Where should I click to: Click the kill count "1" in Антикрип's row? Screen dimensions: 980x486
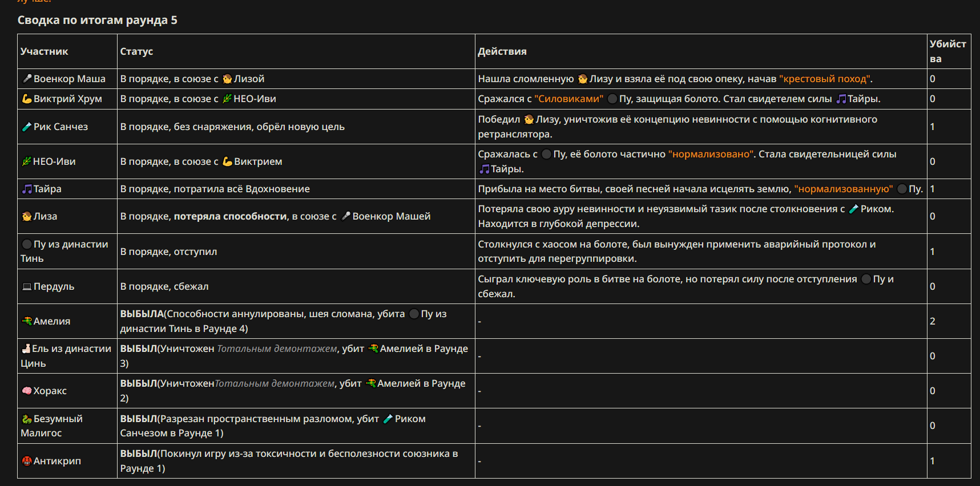coord(933,461)
